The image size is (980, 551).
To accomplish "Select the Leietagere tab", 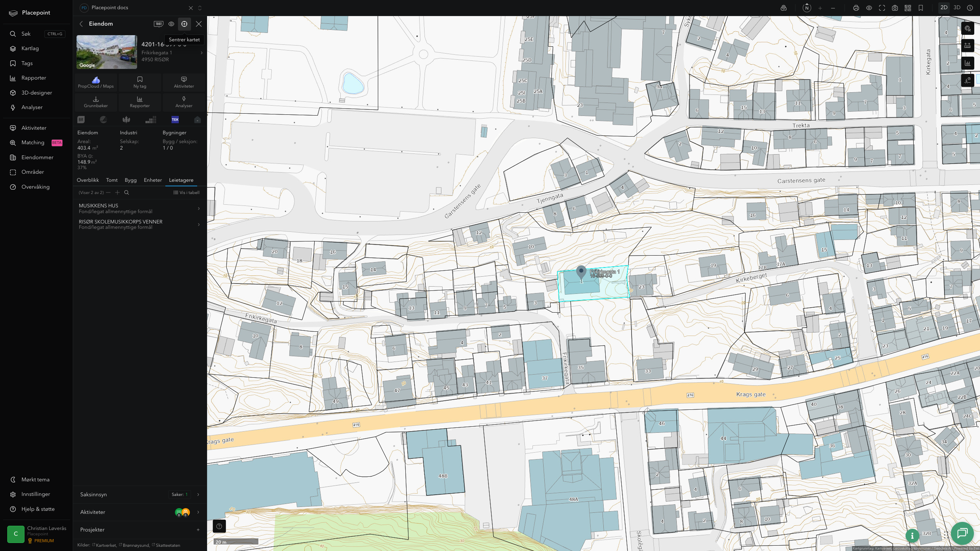I will tap(181, 180).
